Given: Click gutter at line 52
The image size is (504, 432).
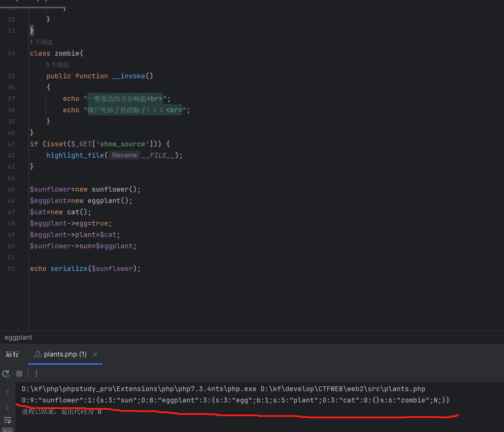Looking at the screenshot, I should [11, 269].
